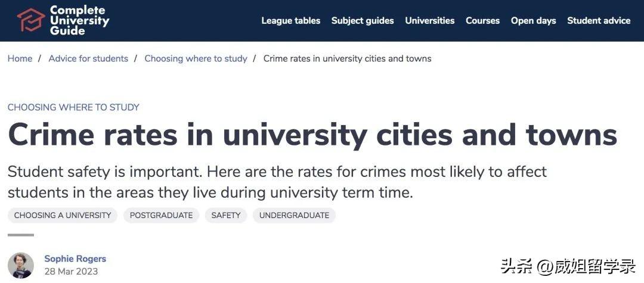The image size is (644, 283).
Task: Click the CHOOSING A UNIVERSITY tag
Action: coord(63,215)
